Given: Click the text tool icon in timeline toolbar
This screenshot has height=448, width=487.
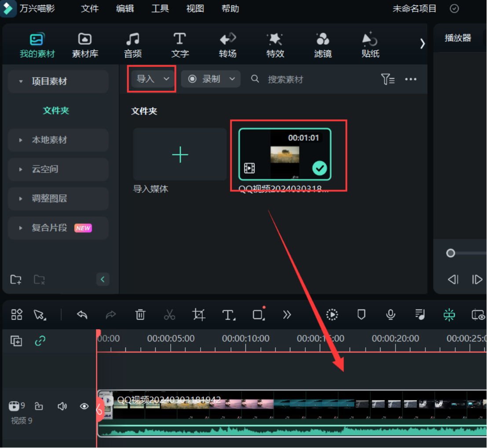Looking at the screenshot, I should click(228, 315).
